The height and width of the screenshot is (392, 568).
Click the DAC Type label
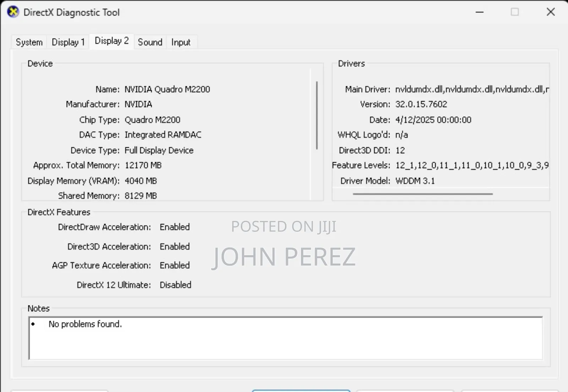click(99, 135)
